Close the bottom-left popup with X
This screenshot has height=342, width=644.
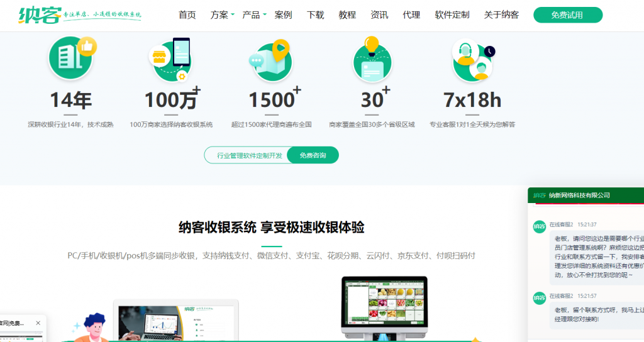[38, 323]
